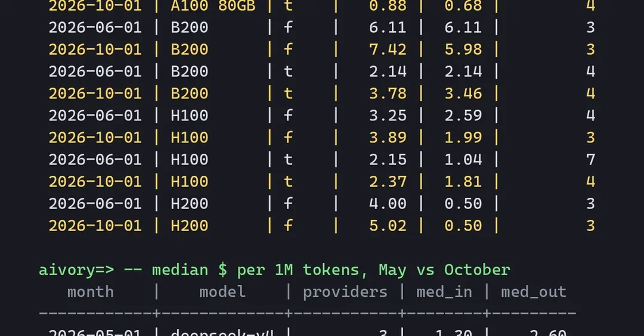Image resolution: width=644 pixels, height=336 pixels.
Task: Click the value 1.04 in the table
Action: point(463,160)
